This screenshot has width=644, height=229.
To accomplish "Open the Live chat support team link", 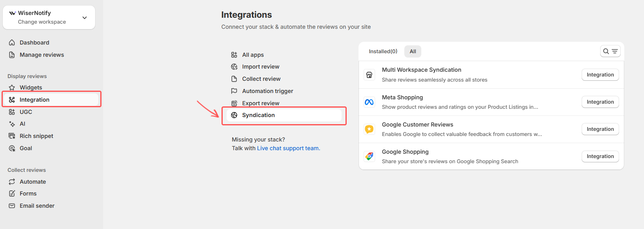I will pyautogui.click(x=288, y=148).
